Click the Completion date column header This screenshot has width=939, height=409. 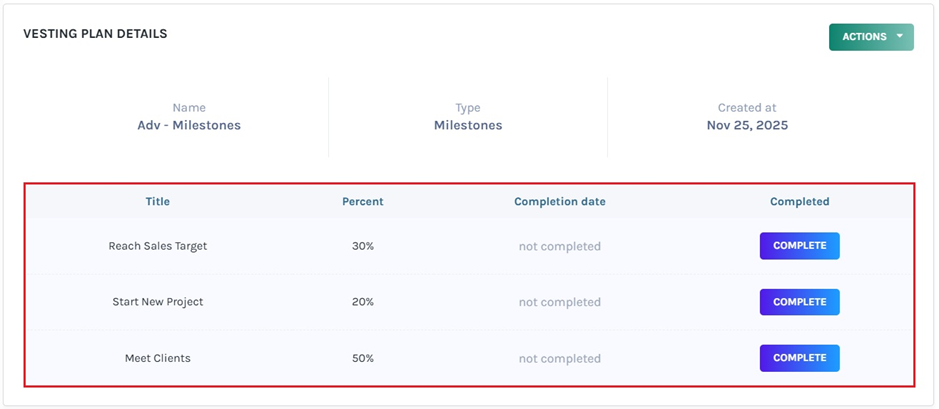(x=560, y=202)
